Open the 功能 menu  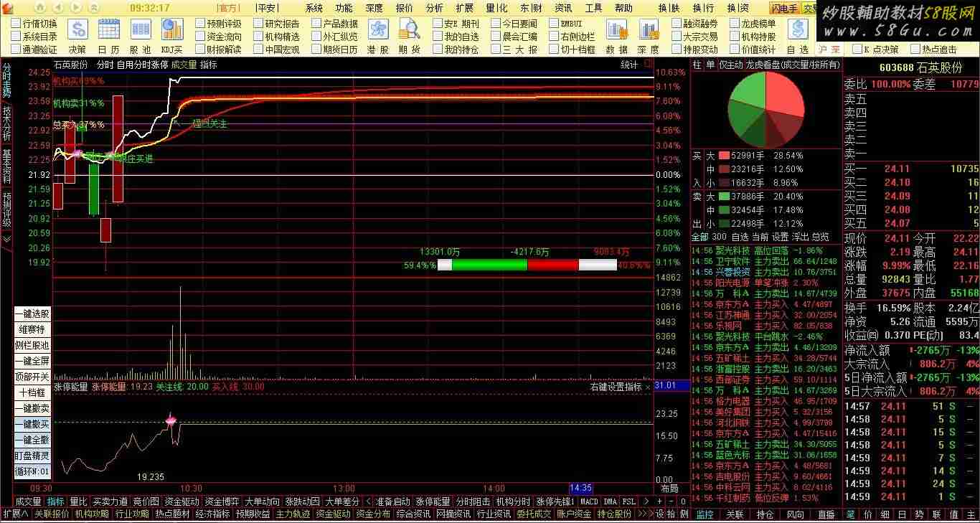click(344, 8)
